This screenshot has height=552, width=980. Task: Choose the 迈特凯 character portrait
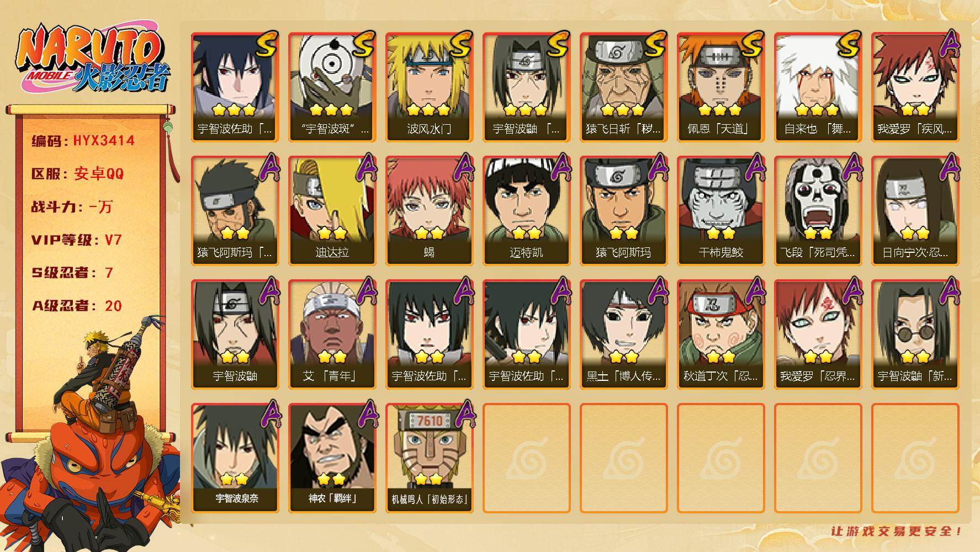pyautogui.click(x=526, y=211)
